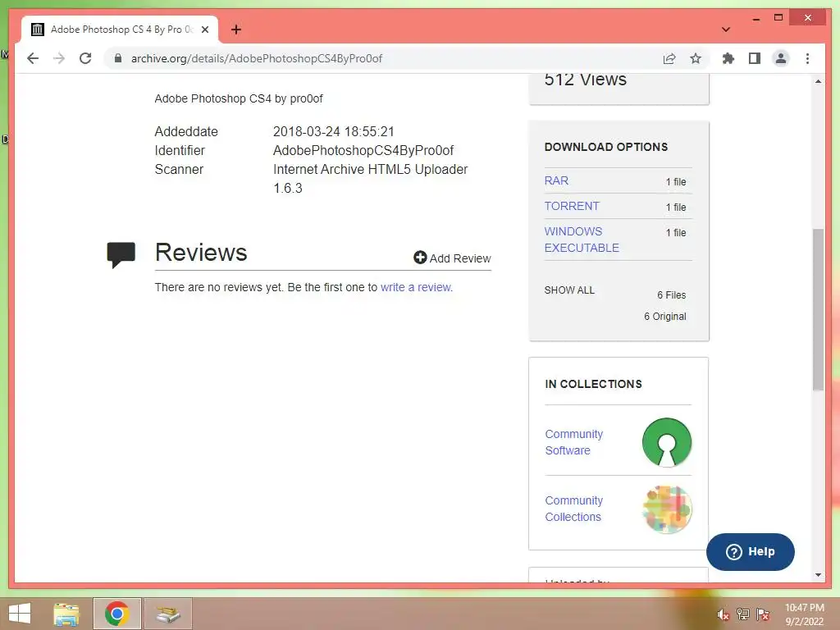
Task: Open the Extensions puzzle icon
Action: (728, 58)
